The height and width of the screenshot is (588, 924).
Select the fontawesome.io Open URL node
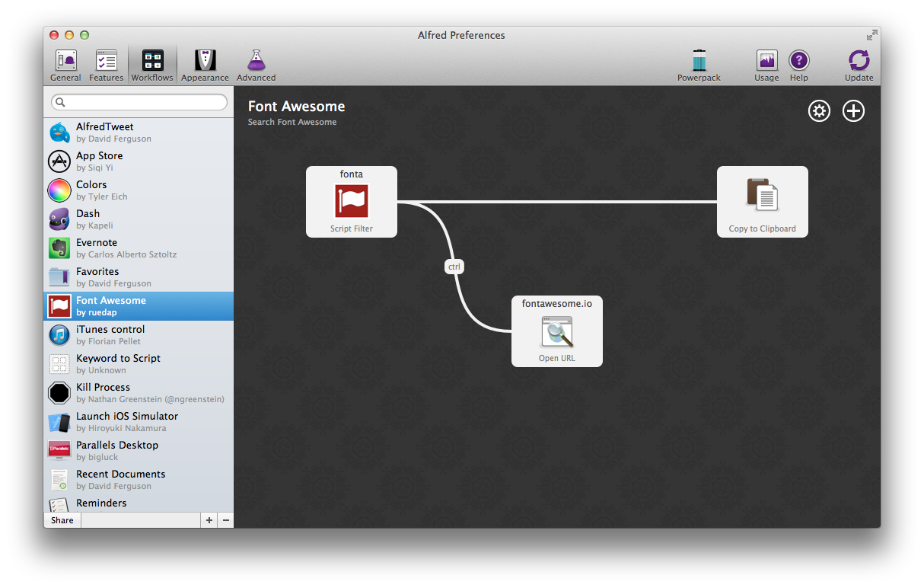click(556, 331)
